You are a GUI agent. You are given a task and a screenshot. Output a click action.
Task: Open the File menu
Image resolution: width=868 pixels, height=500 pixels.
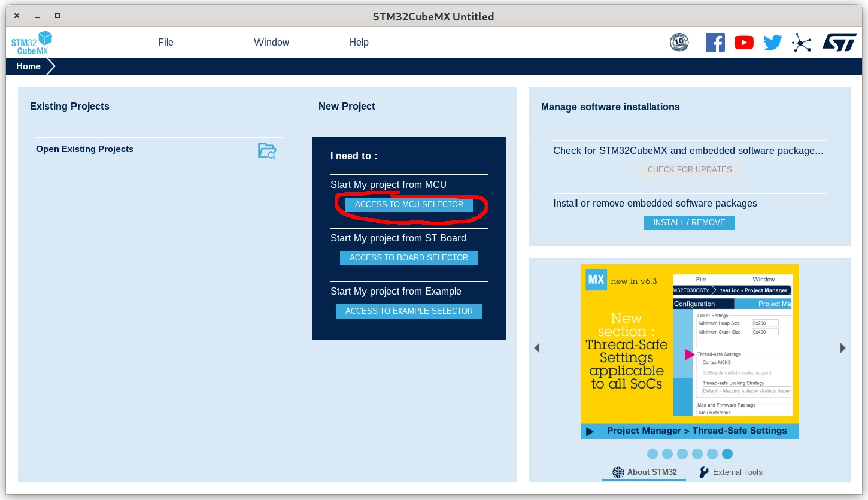[166, 43]
